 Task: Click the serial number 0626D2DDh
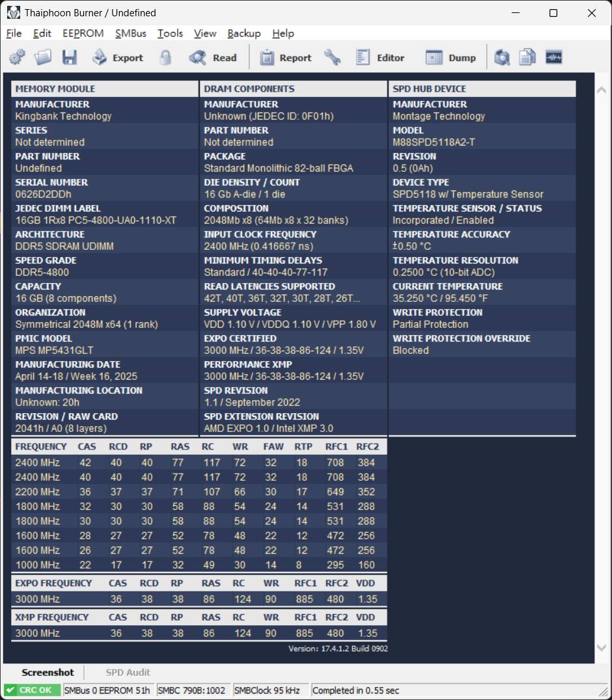click(x=44, y=195)
